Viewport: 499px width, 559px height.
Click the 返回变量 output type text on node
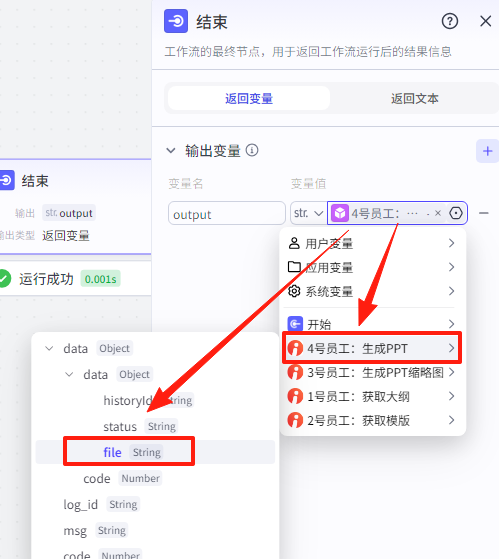click(x=66, y=235)
